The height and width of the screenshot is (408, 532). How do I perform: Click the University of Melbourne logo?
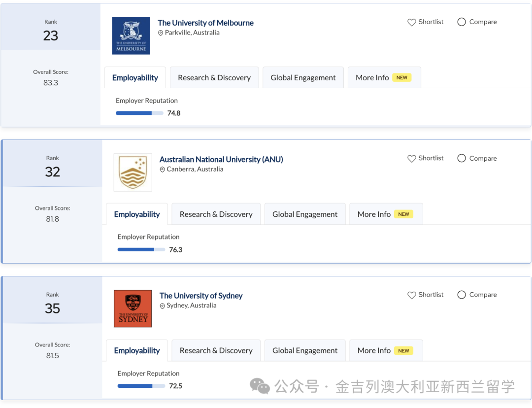point(131,36)
